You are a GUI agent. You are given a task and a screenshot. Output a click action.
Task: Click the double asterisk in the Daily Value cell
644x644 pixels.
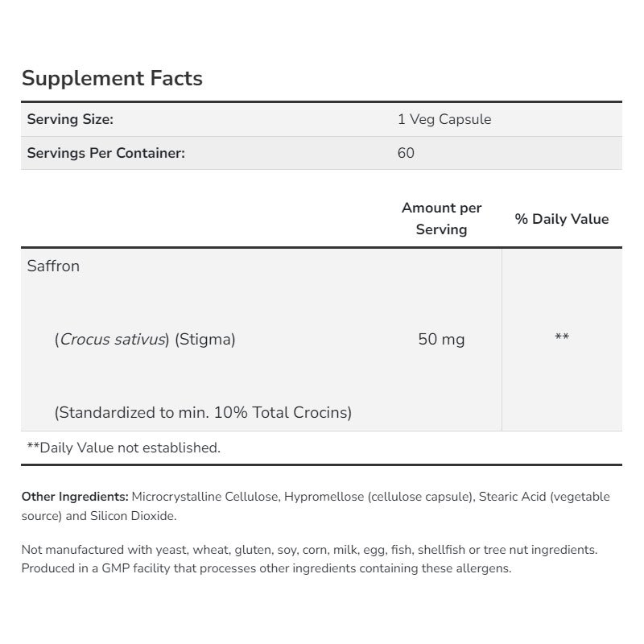tap(562, 338)
